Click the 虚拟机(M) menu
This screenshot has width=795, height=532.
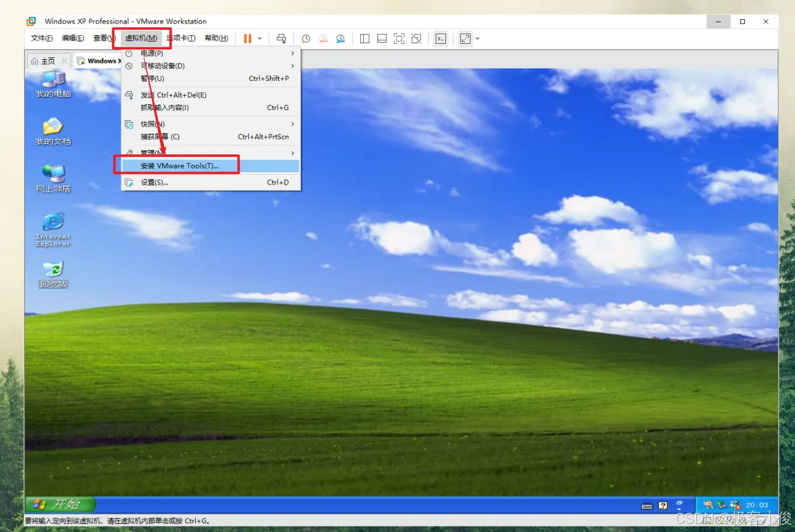[141, 38]
